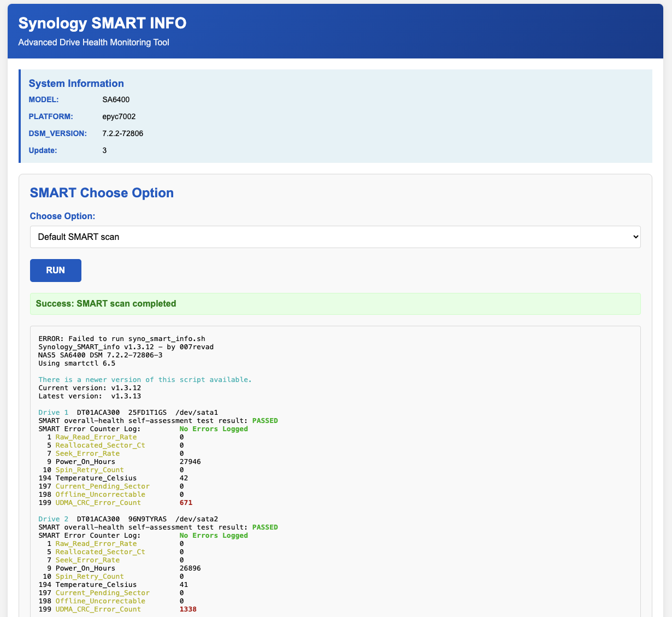Select Drive 1 temperature value "42"
This screenshot has width=672, height=617.
184,478
